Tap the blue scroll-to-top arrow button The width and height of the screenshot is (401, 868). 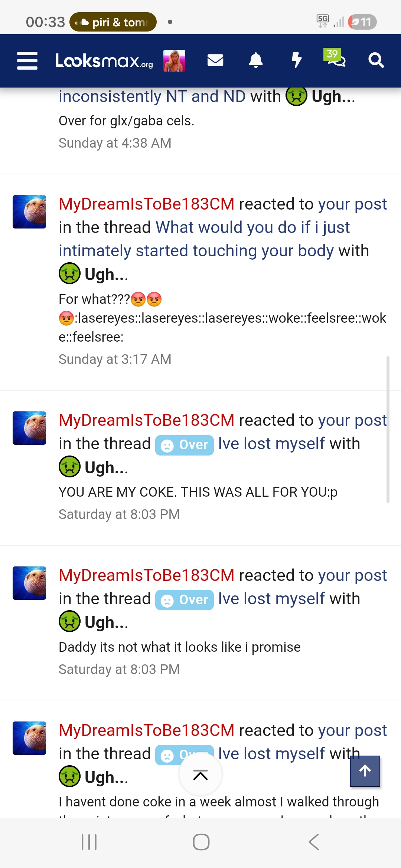point(365,771)
